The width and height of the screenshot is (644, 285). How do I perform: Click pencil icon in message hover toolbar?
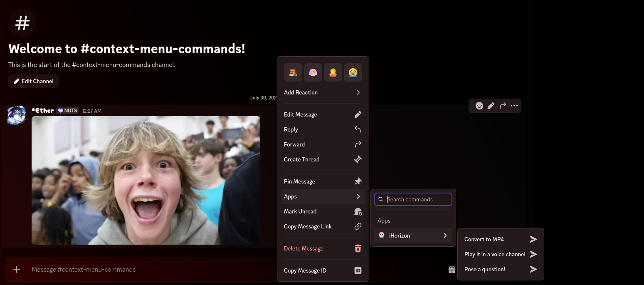click(x=491, y=106)
